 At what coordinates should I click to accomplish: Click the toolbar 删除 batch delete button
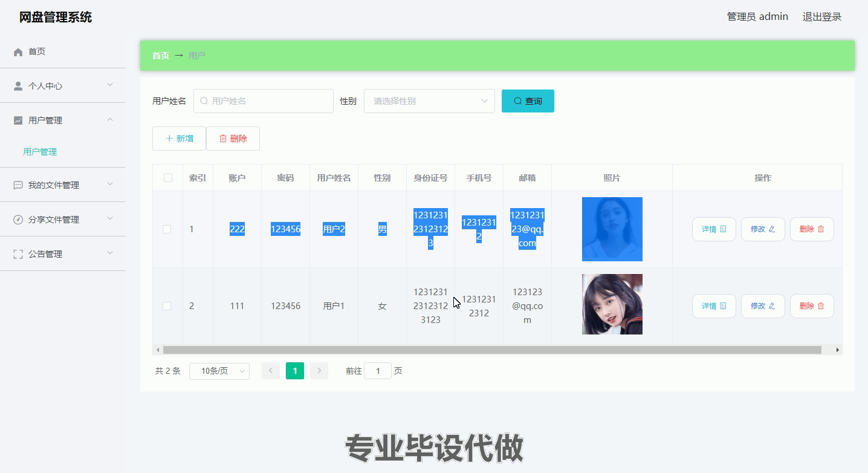point(233,139)
